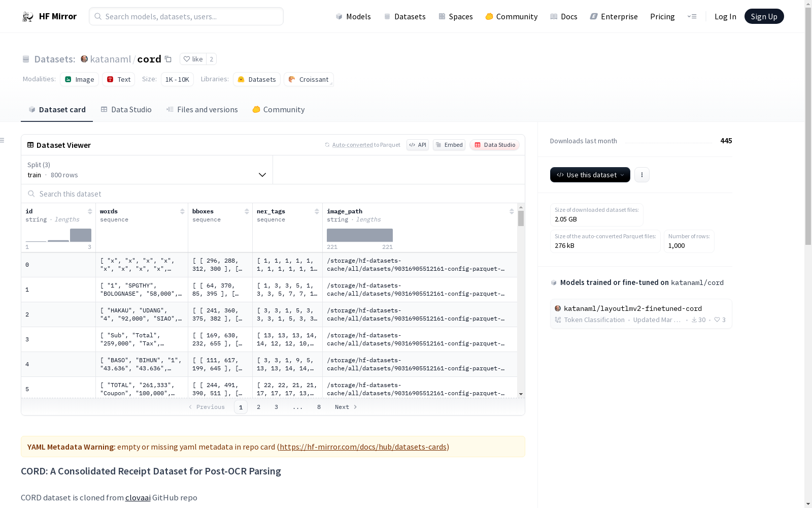Open the Split train dropdown

tap(147, 170)
